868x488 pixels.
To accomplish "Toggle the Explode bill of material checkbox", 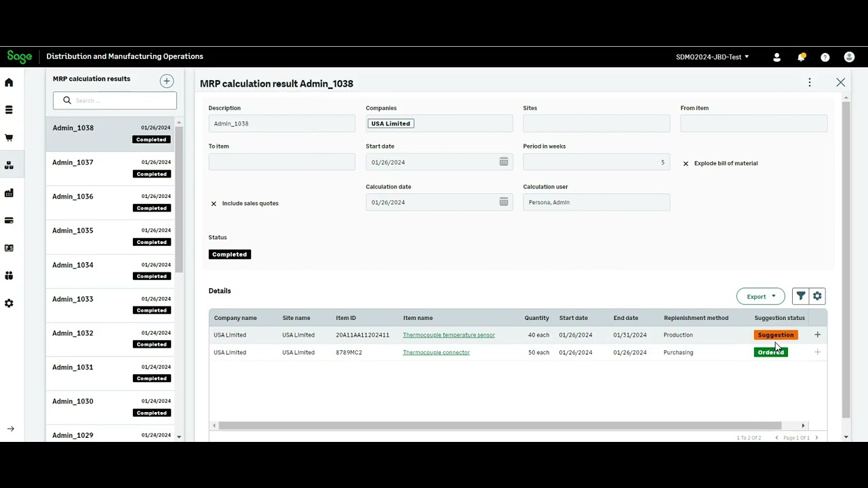I will 686,163.
